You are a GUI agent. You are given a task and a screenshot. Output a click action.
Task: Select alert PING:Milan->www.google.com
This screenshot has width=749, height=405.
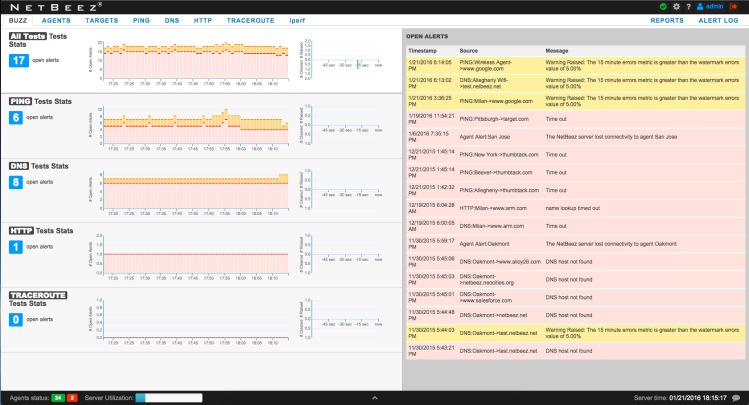576,101
